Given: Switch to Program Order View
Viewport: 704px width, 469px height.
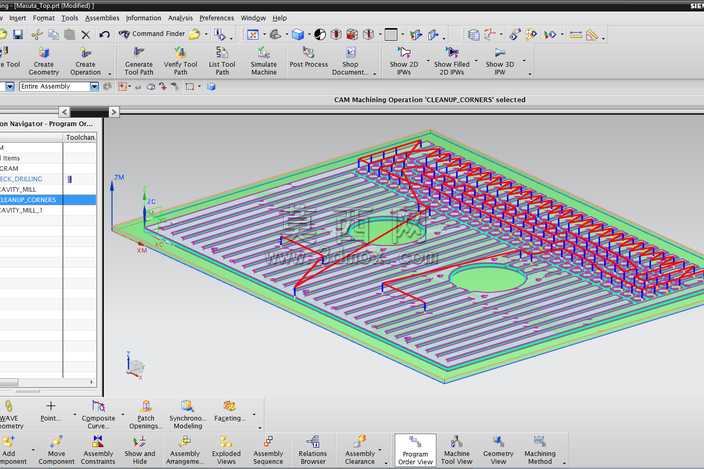Looking at the screenshot, I should click(415, 450).
